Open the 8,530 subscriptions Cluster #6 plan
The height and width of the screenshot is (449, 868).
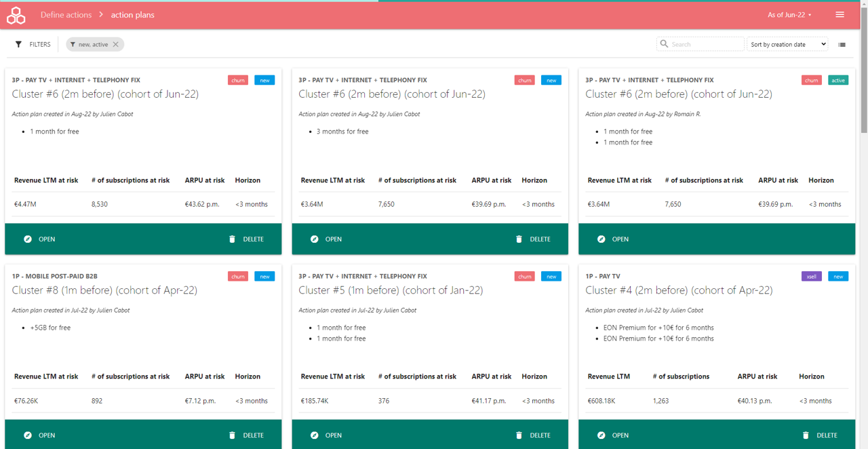tap(39, 239)
